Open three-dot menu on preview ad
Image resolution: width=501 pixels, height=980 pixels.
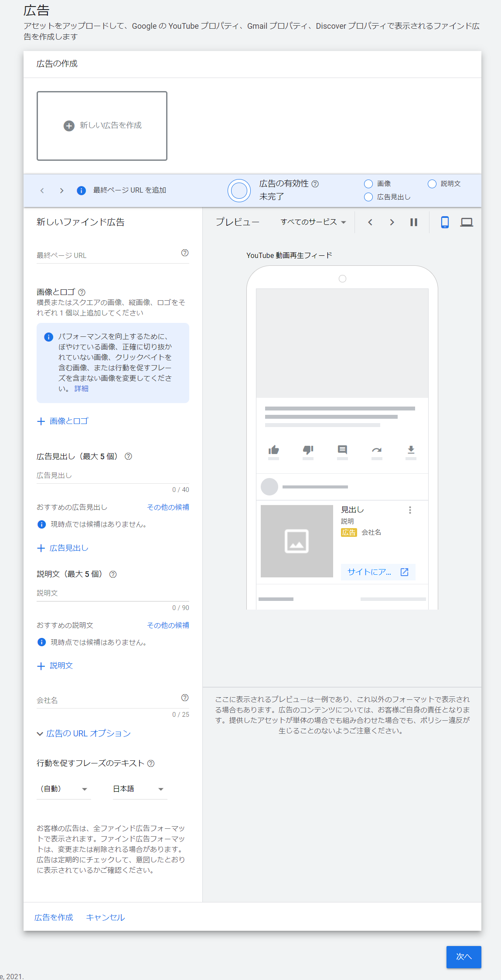[x=410, y=510]
